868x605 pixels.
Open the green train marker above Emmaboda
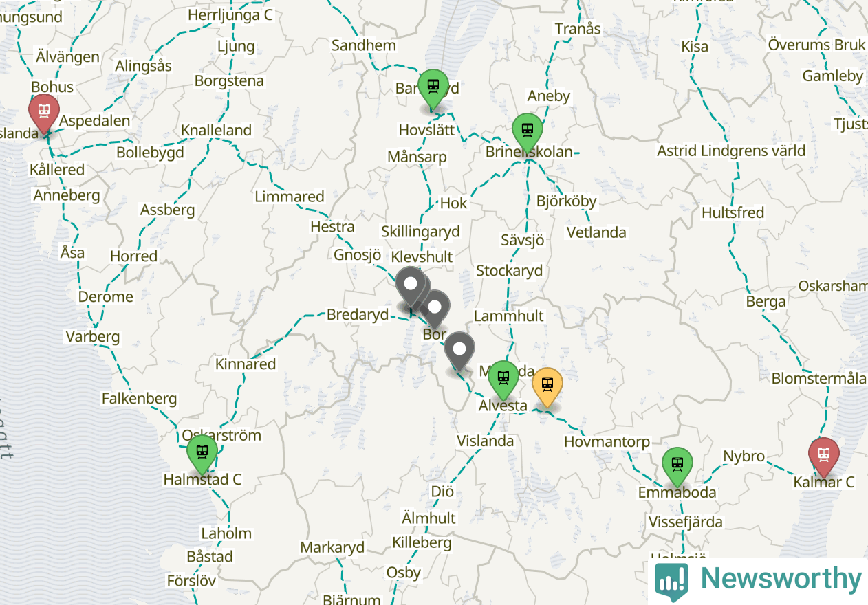[677, 465]
